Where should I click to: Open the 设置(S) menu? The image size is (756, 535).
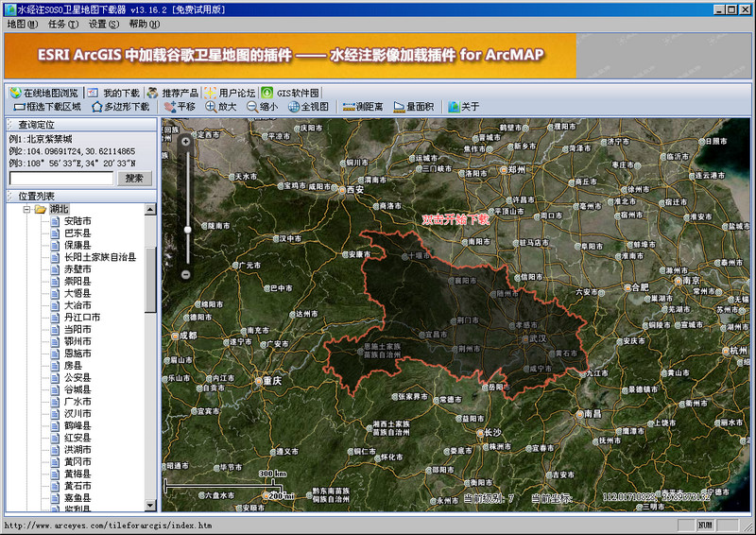click(104, 24)
